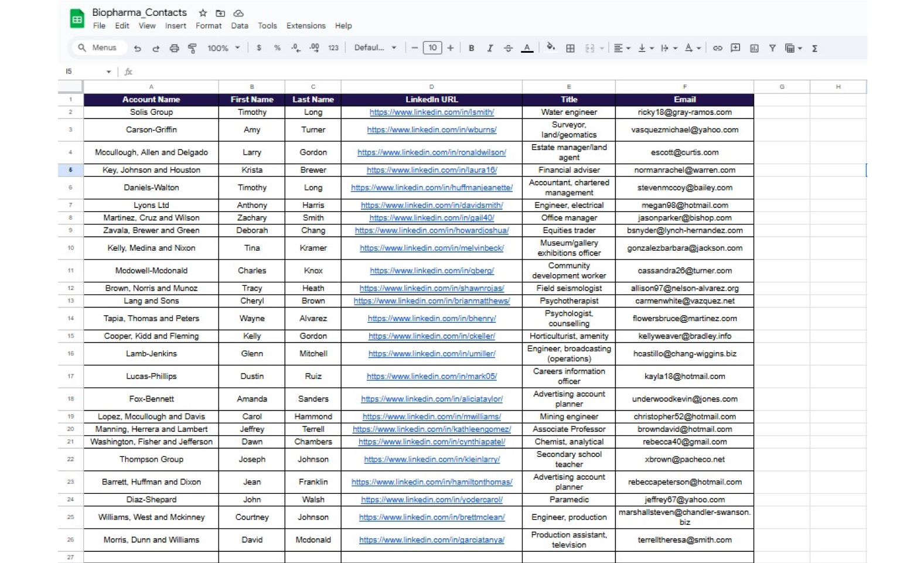Toggle strikethrough formatting
The width and height of the screenshot is (924, 563).
point(508,49)
